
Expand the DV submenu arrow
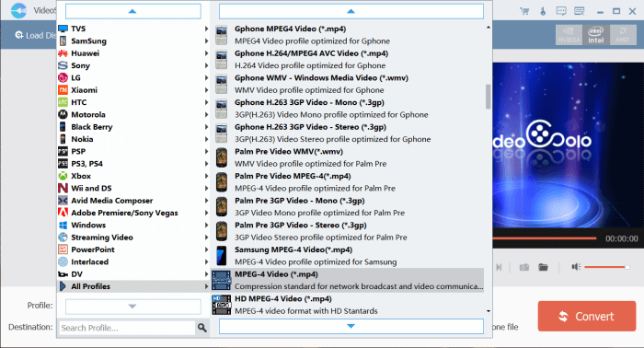[206, 274]
